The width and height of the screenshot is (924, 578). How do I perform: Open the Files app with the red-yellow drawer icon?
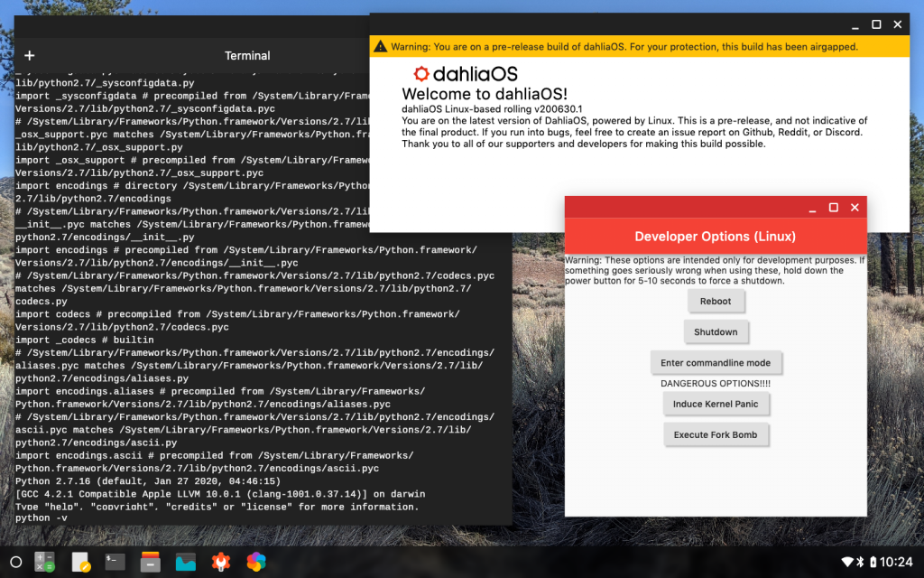click(x=151, y=562)
